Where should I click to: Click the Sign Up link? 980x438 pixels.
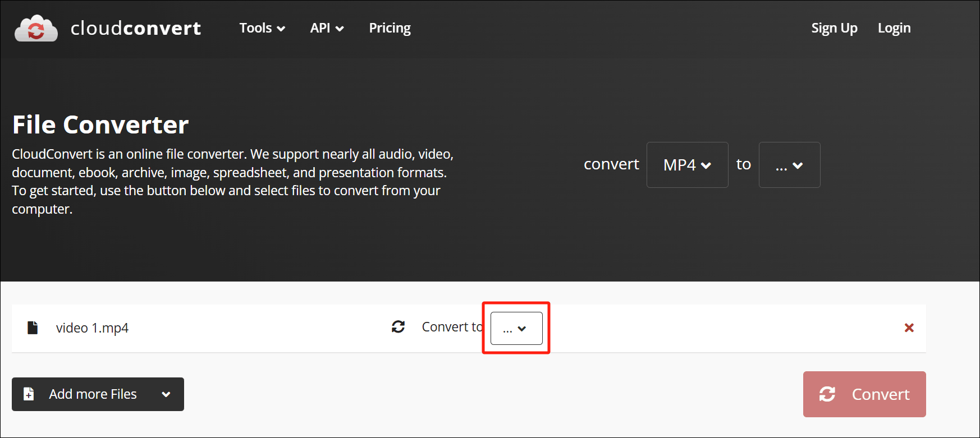coord(834,28)
